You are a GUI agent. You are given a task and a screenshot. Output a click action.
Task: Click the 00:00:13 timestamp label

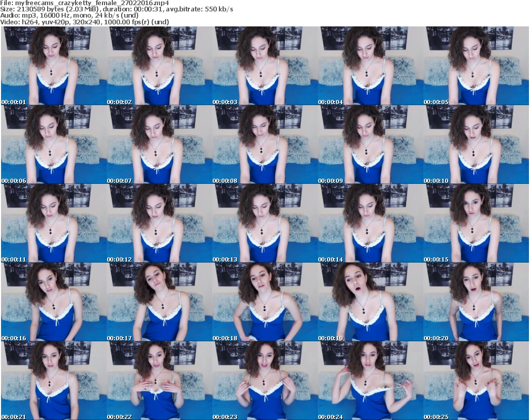[225, 259]
